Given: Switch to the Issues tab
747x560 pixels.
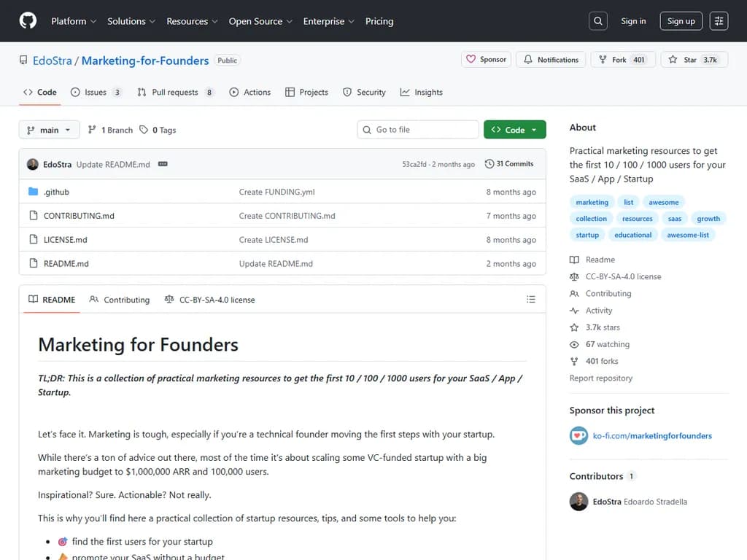Looking at the screenshot, I should [96, 93].
